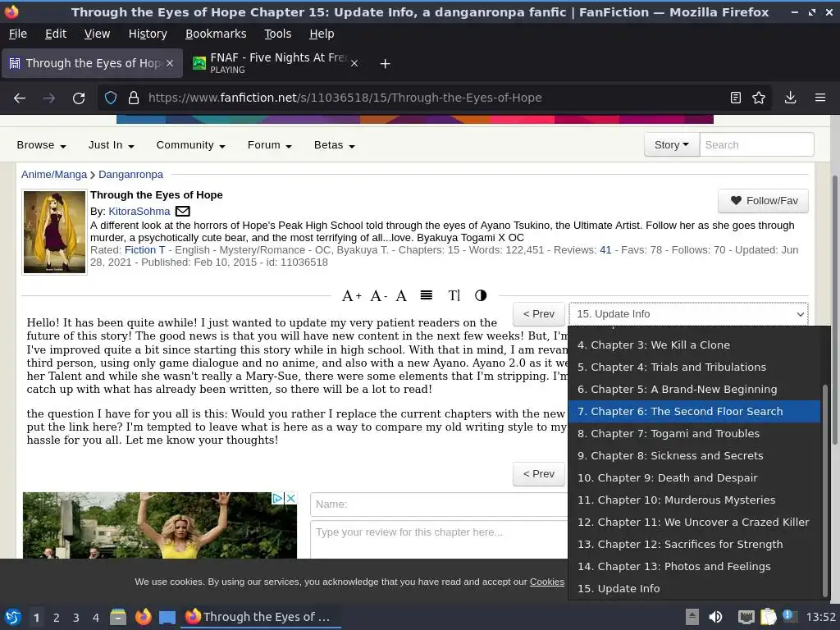Go back to the previous page
The image size is (840, 630).
20,98
